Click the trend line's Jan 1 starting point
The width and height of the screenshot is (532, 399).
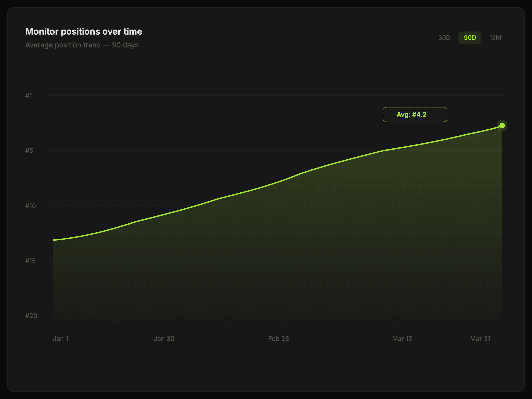(x=53, y=240)
